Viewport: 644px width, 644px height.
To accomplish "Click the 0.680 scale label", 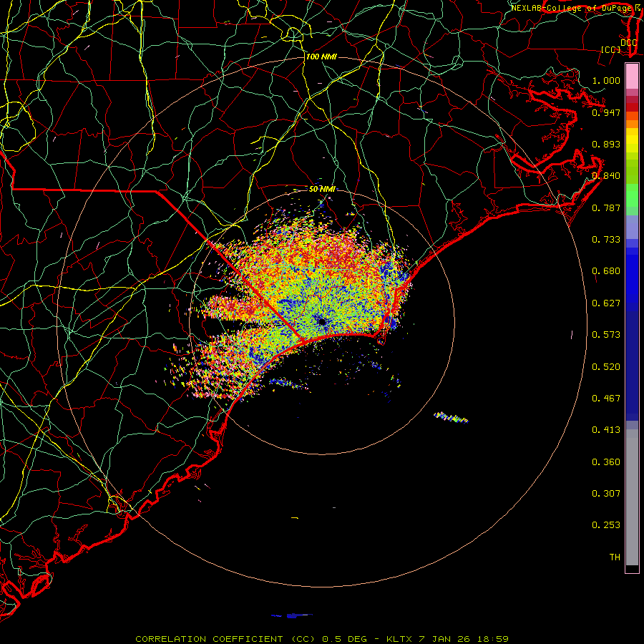I will click(x=606, y=271).
